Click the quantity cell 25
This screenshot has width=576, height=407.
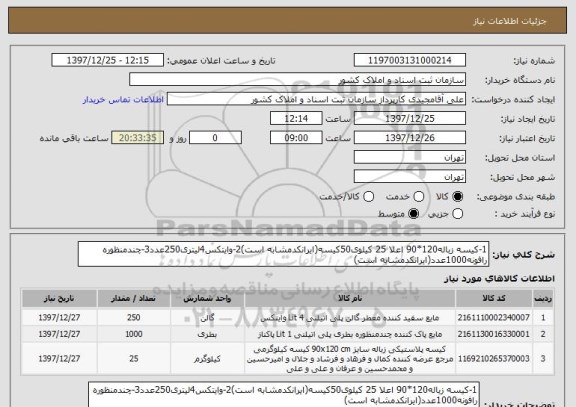pyautogui.click(x=134, y=359)
